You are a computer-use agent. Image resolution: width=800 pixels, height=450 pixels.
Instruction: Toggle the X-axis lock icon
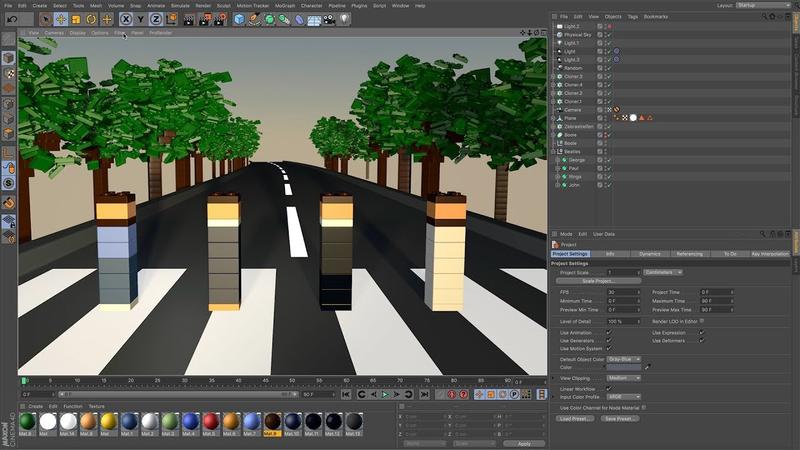coord(126,19)
